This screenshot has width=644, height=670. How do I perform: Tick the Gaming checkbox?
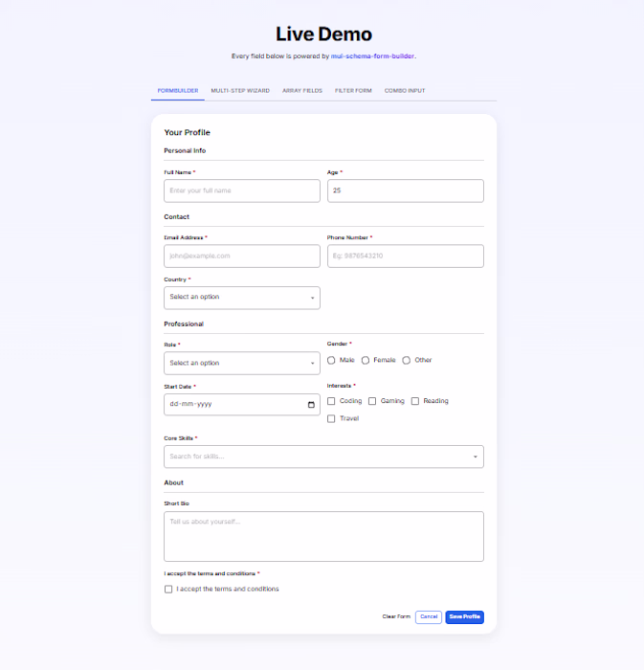372,401
